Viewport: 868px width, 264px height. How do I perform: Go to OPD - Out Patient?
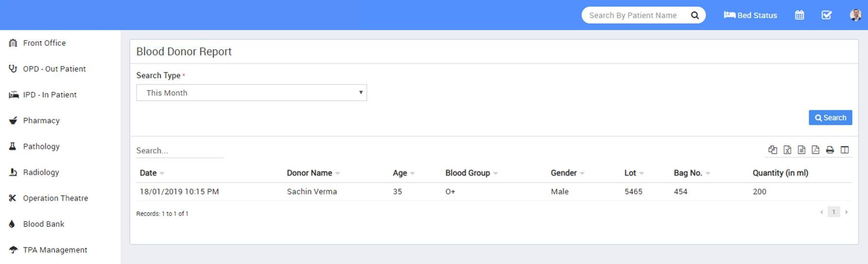(x=54, y=69)
